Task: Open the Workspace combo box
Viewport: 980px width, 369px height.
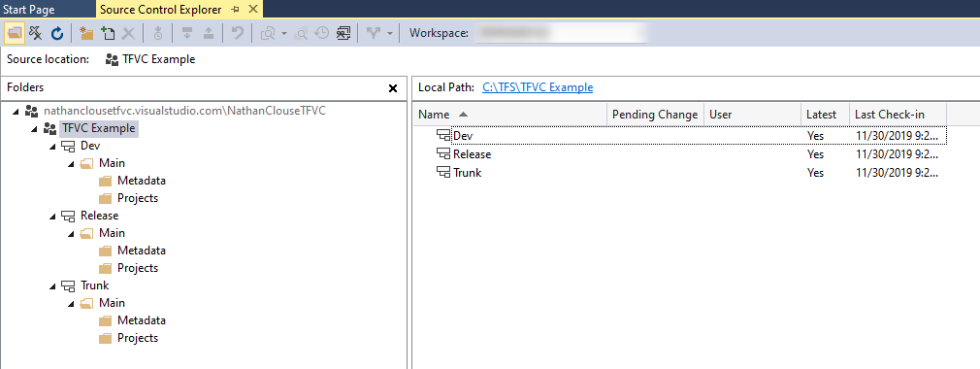Action: pos(561,33)
